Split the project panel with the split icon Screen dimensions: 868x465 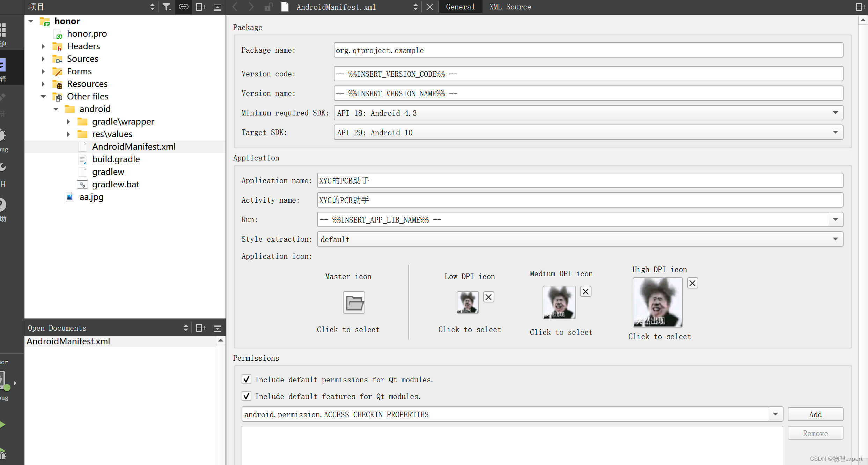201,7
